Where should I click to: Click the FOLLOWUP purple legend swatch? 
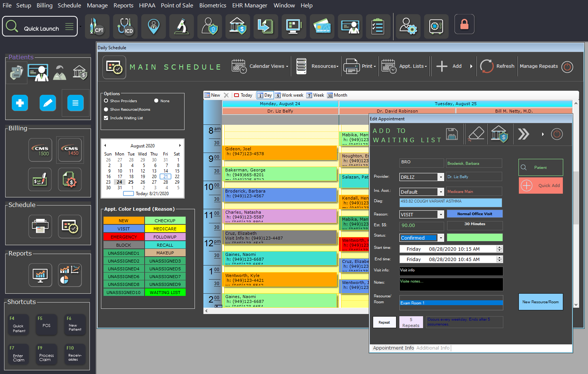tap(165, 237)
